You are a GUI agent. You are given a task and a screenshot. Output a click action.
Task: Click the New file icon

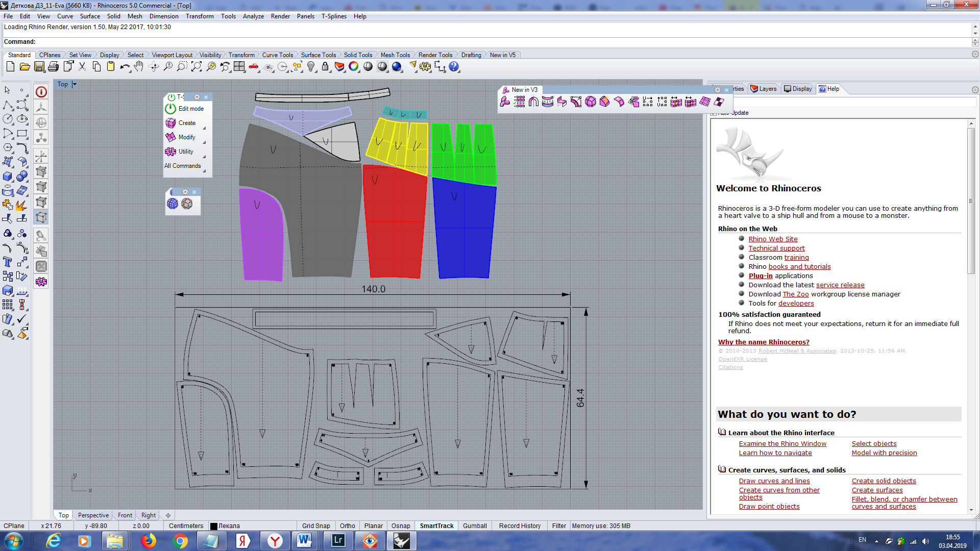point(10,67)
